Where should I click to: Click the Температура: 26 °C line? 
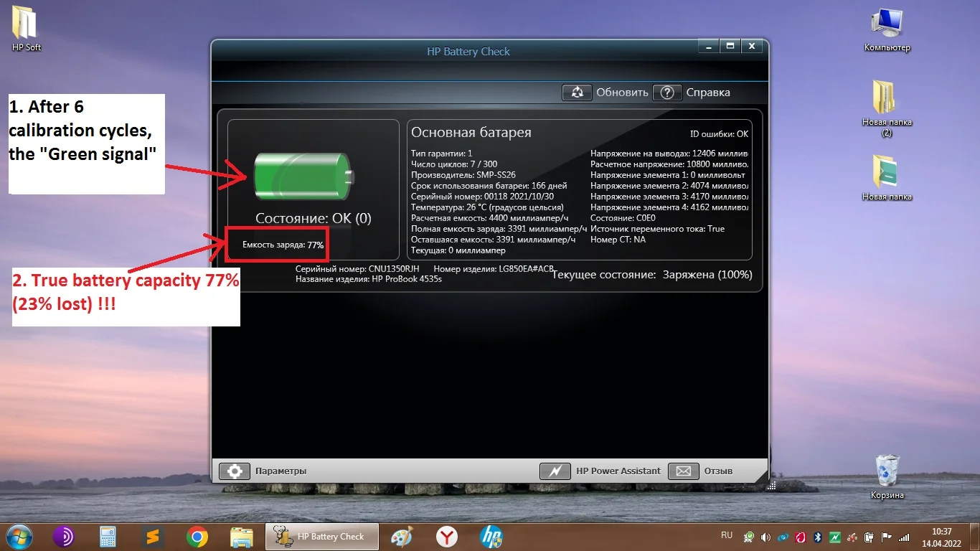coord(487,207)
